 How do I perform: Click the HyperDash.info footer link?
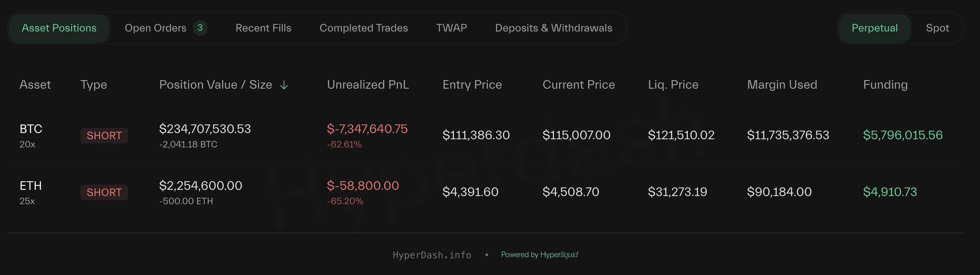click(x=432, y=255)
